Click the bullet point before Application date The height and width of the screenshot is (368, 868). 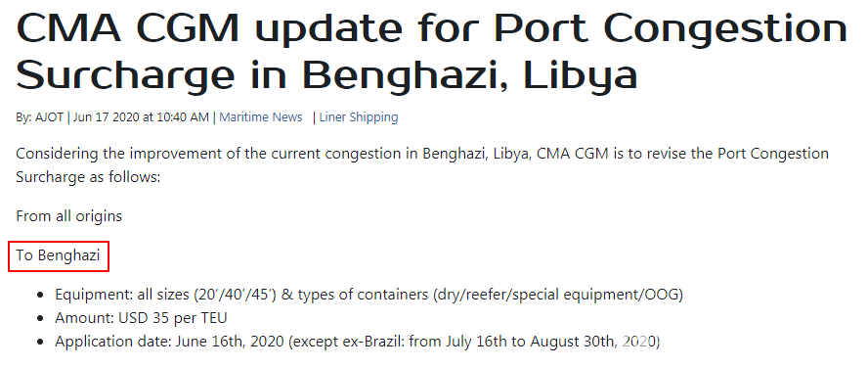[40, 342]
